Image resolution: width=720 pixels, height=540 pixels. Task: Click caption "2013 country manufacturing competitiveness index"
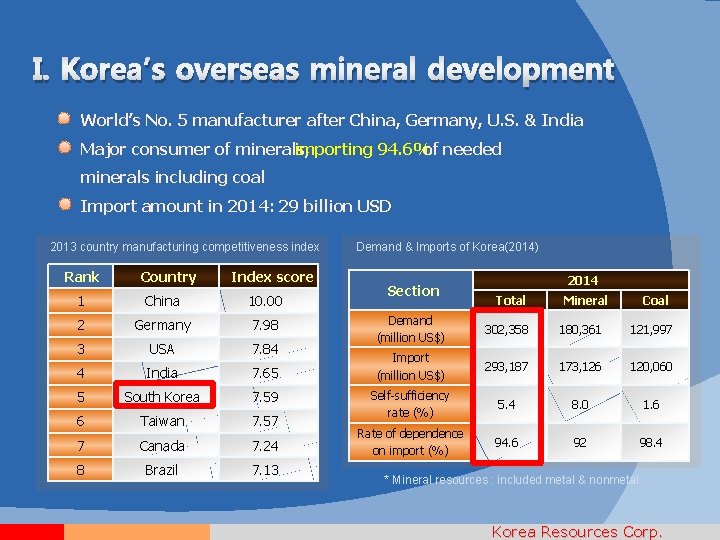point(185,247)
